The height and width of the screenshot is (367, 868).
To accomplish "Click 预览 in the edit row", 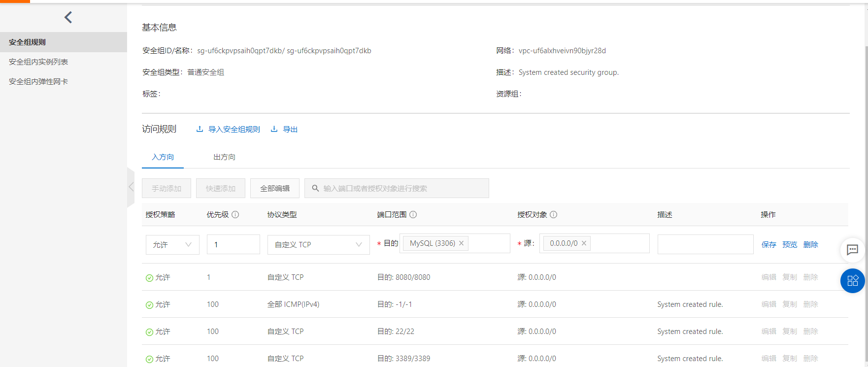I will pyautogui.click(x=790, y=245).
